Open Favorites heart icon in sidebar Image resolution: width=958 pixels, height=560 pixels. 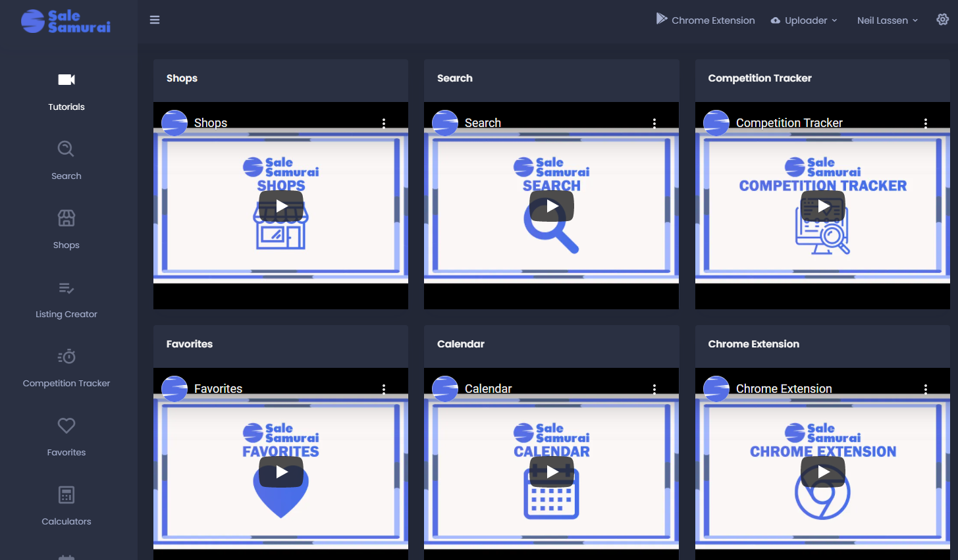tap(67, 426)
